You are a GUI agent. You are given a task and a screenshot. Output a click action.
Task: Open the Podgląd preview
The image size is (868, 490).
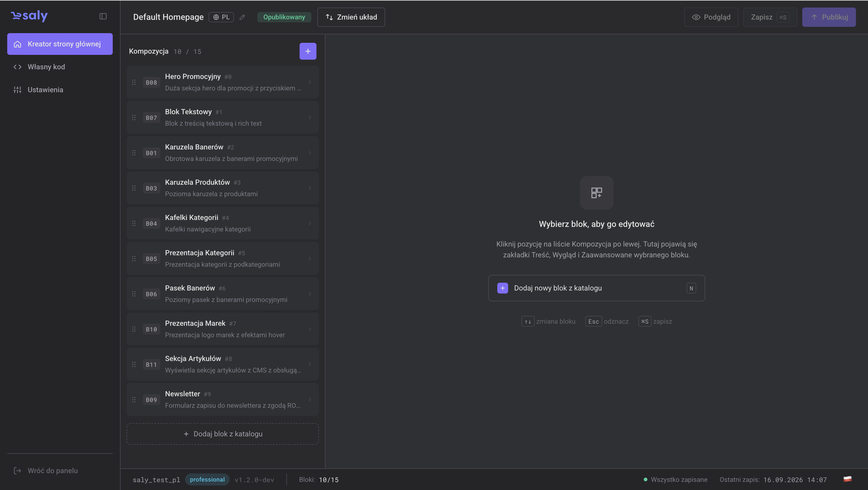[711, 17]
